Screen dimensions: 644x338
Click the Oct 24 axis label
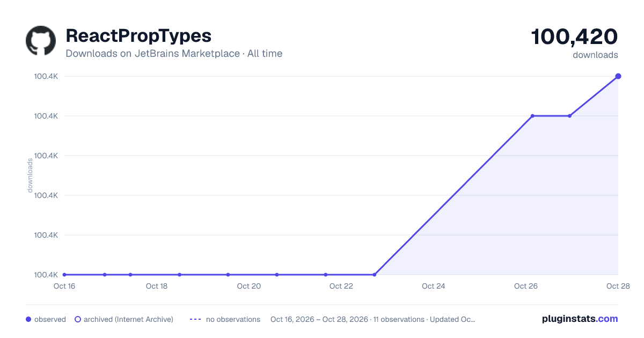434,286
